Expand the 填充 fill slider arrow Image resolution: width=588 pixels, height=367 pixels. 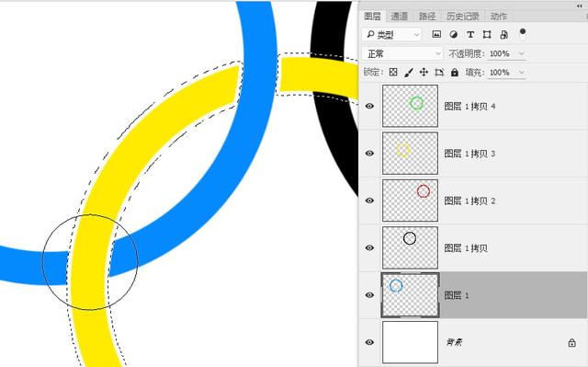[x=521, y=72]
